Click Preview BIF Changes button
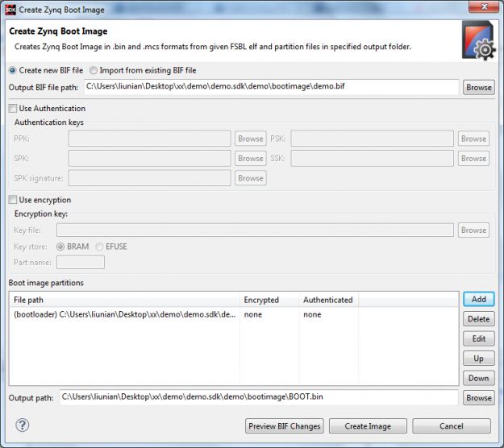This screenshot has height=448, width=504. 284,426
